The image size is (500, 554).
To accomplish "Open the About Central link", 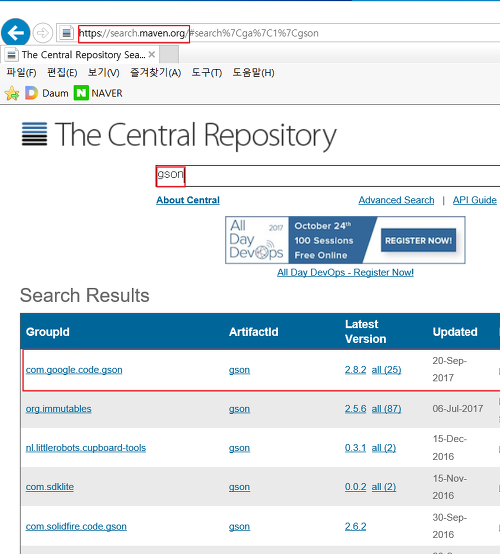I will coord(188,200).
